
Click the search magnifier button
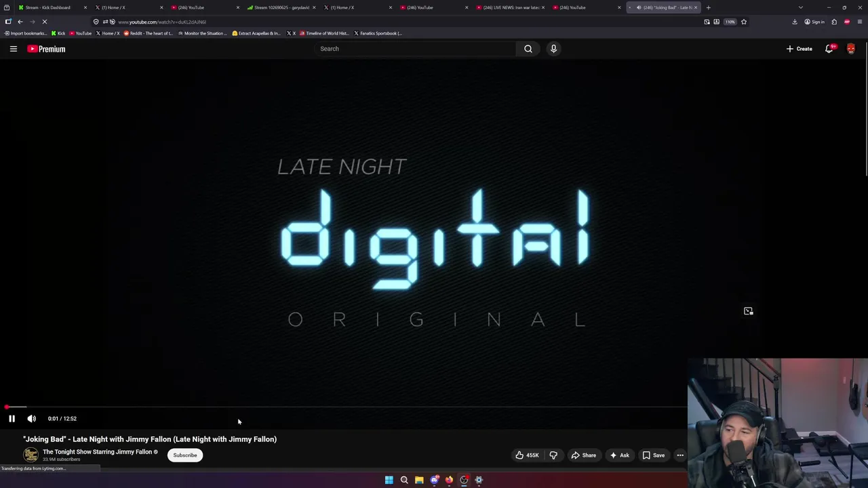click(x=528, y=49)
